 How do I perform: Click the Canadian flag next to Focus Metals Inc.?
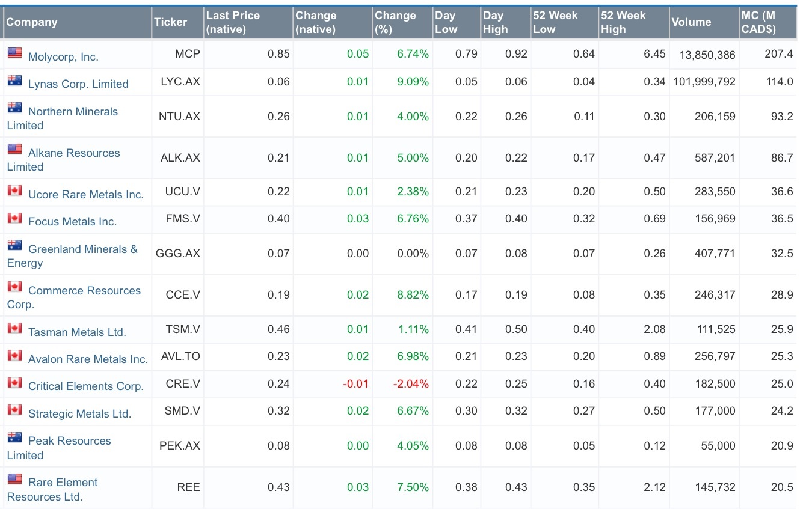(x=15, y=218)
